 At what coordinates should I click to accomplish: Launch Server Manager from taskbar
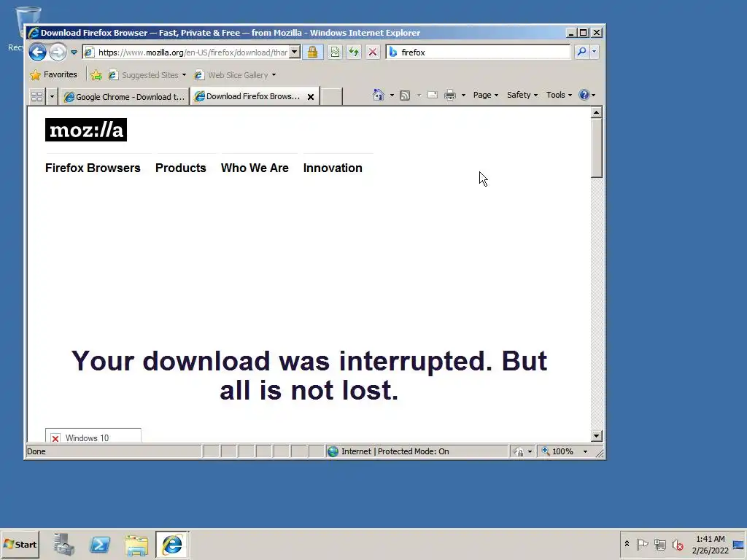64,544
